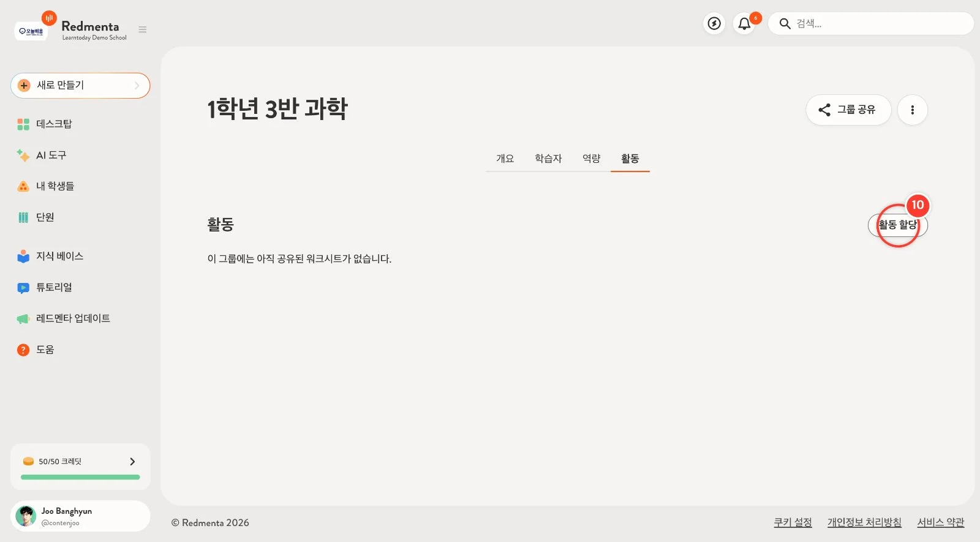Image resolution: width=980 pixels, height=542 pixels.
Task: Open the notifications bell
Action: point(744,24)
